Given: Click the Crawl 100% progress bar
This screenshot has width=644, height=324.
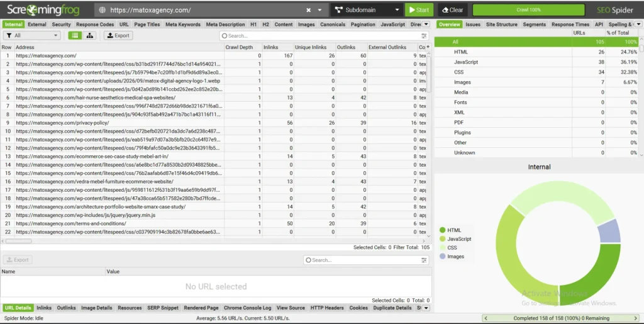Looking at the screenshot, I should pos(528,10).
